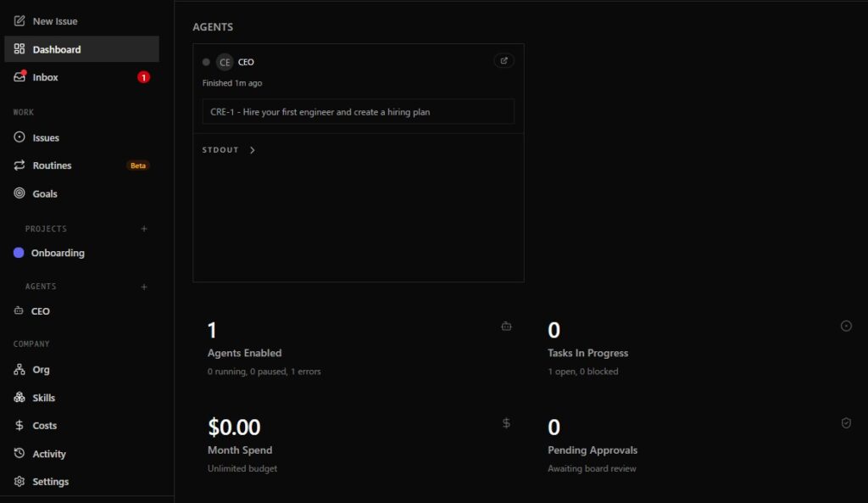Screen dimensions: 868x503
Task: Go to the Dashboard menu item
Action: pos(57,49)
